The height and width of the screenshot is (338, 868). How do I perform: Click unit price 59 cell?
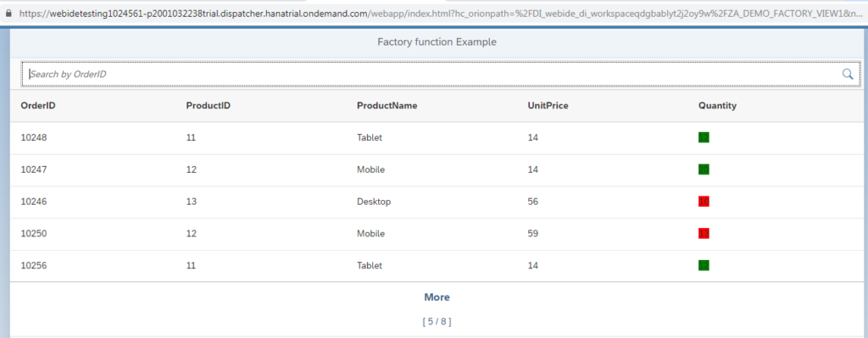point(533,234)
